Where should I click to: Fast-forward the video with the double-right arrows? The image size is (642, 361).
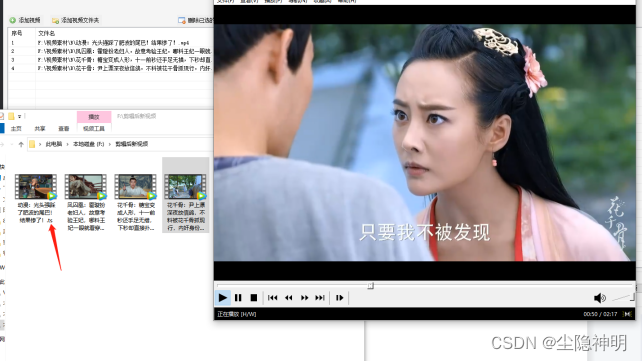[x=304, y=298]
